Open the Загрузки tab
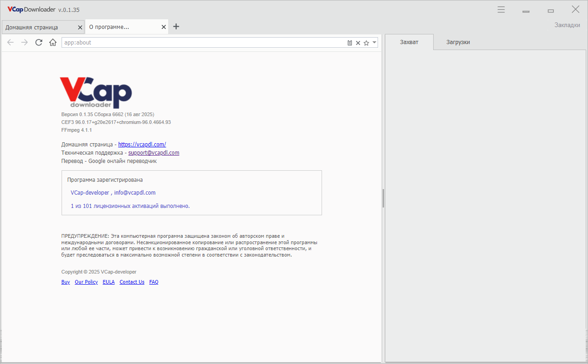 458,42
